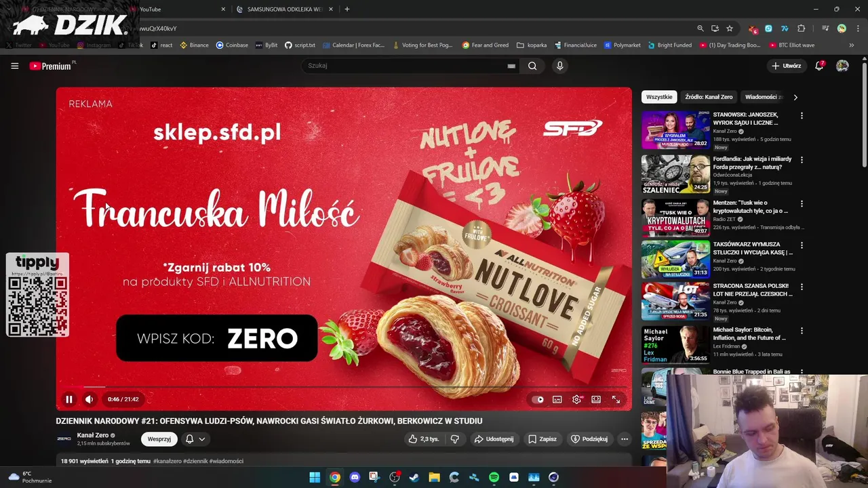Viewport: 868px width, 488px height.
Task: Open options for Fordlandia video
Action: click(802, 160)
